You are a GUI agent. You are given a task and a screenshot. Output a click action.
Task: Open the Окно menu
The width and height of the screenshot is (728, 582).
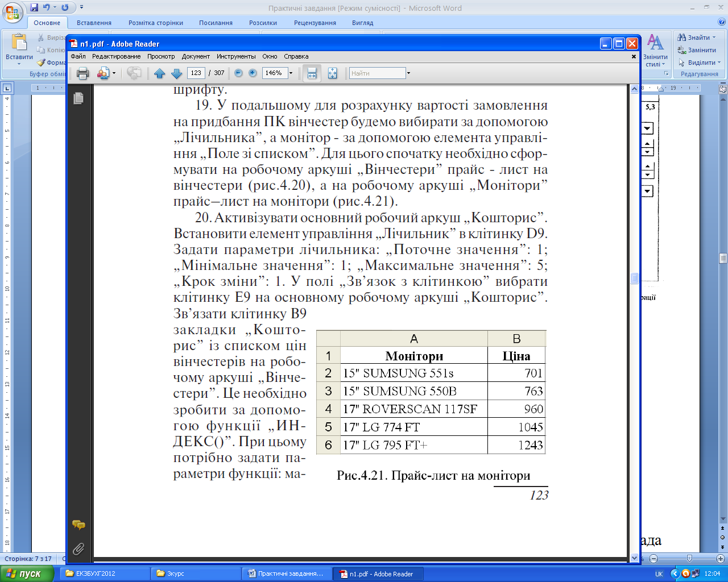[x=270, y=56]
